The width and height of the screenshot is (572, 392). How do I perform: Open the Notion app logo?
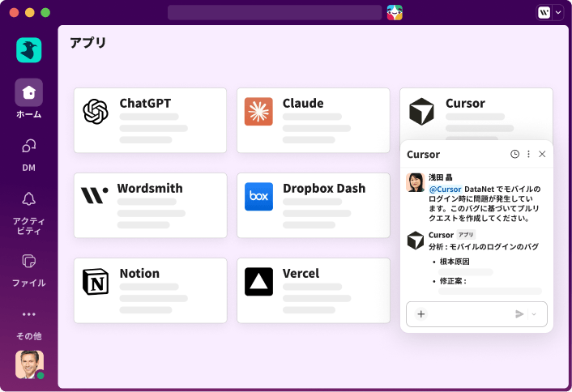tap(96, 282)
